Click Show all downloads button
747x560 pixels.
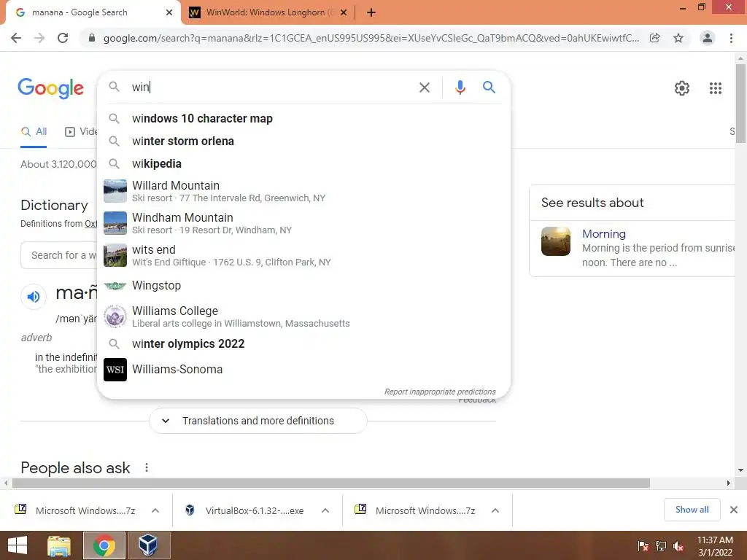tap(692, 510)
